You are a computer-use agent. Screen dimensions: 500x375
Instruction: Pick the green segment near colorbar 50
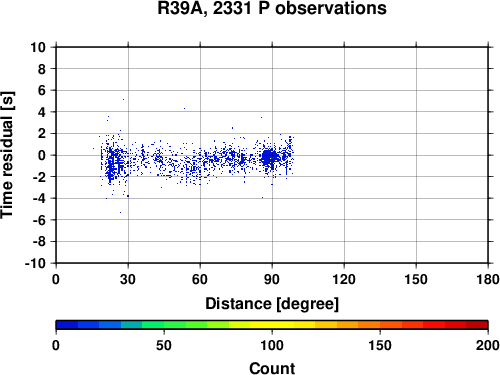point(164,325)
